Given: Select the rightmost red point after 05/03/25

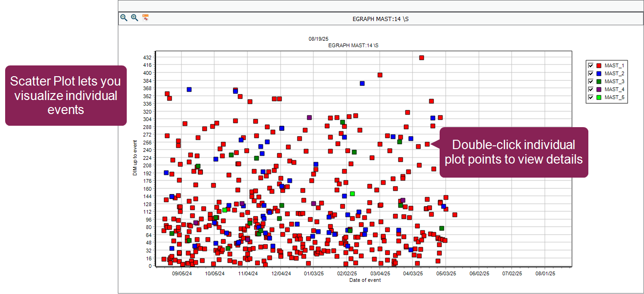Looking at the screenshot, I should (x=455, y=215).
